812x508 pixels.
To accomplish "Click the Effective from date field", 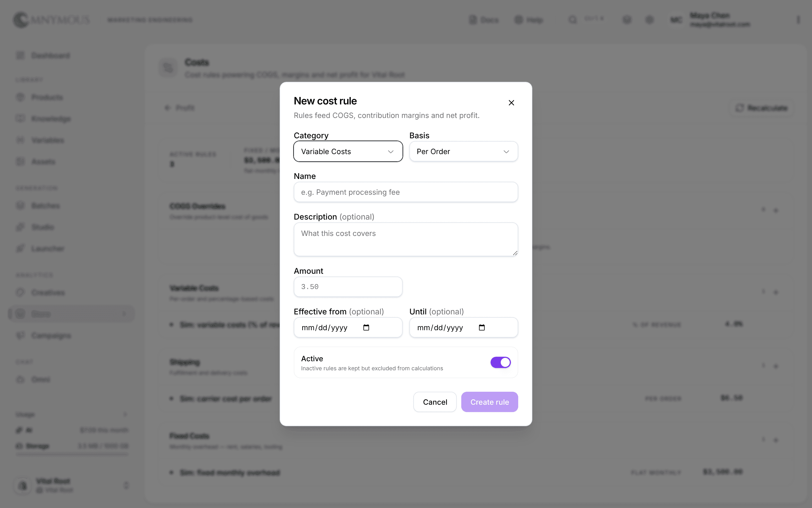I will click(x=348, y=328).
